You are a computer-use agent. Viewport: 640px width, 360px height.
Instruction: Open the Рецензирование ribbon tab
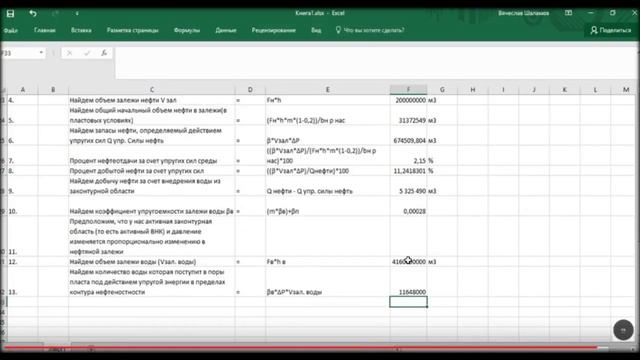(x=273, y=30)
